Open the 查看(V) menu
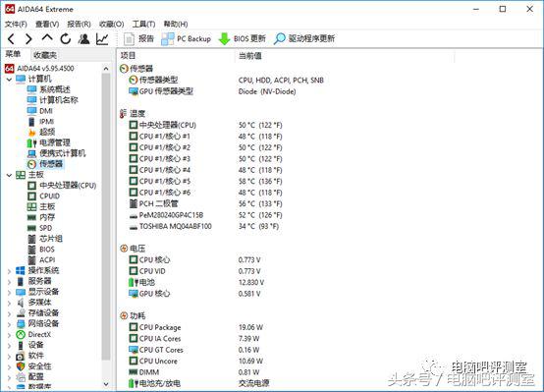This screenshot has height=392, width=544. pos(47,24)
